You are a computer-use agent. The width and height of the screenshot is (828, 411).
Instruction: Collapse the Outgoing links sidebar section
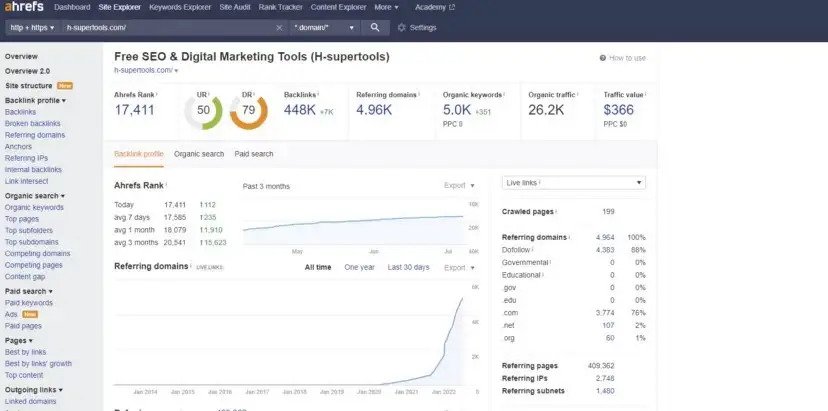point(34,390)
